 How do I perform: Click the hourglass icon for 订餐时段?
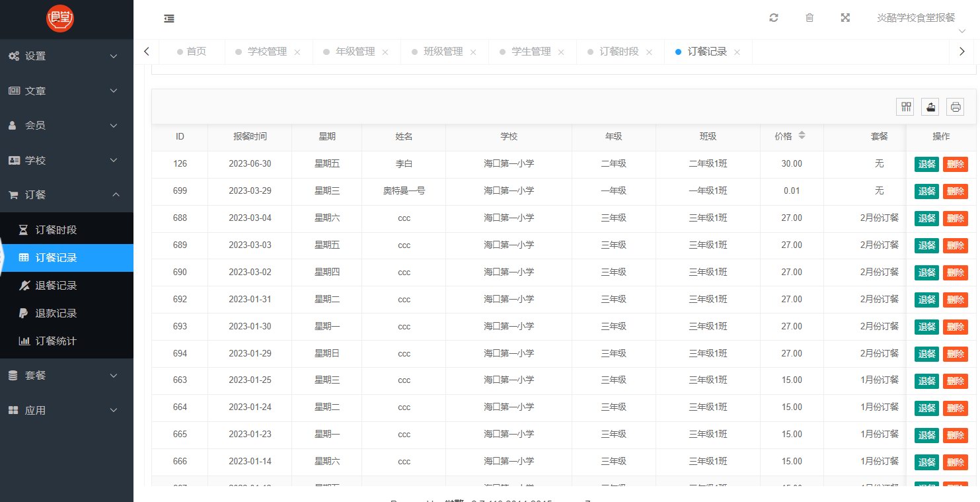click(x=24, y=230)
